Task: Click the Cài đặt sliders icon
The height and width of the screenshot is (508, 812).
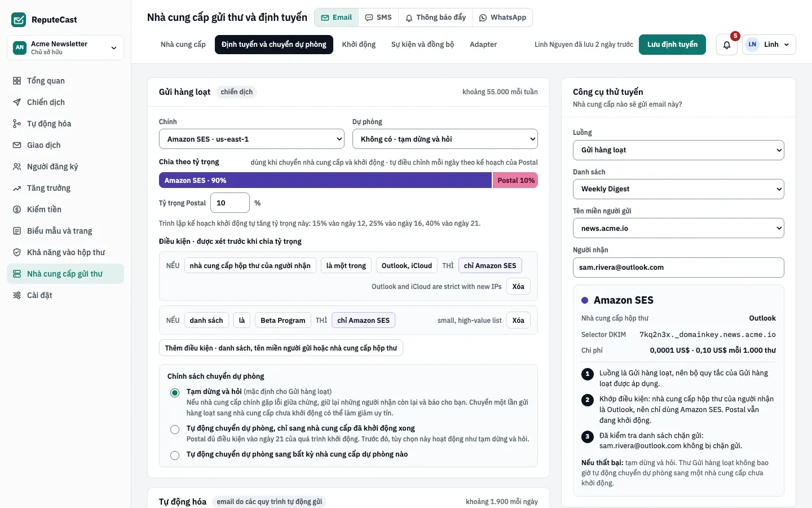Action: pyautogui.click(x=17, y=295)
